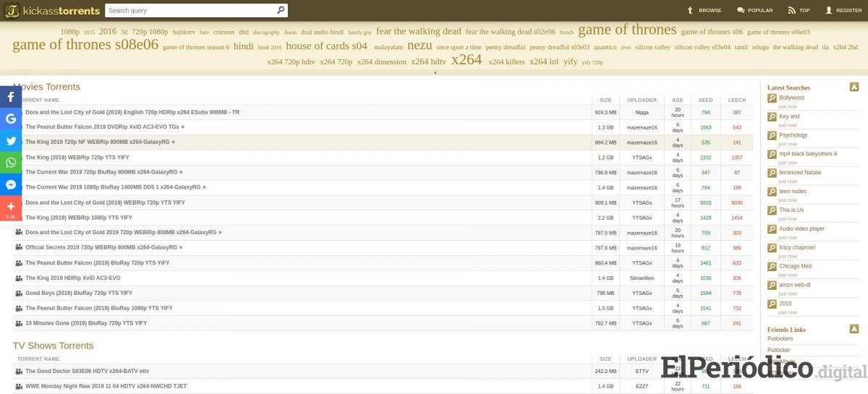Click the search icon next to teen nudes
Viewport: 868px width, 394px height.
coord(772,191)
